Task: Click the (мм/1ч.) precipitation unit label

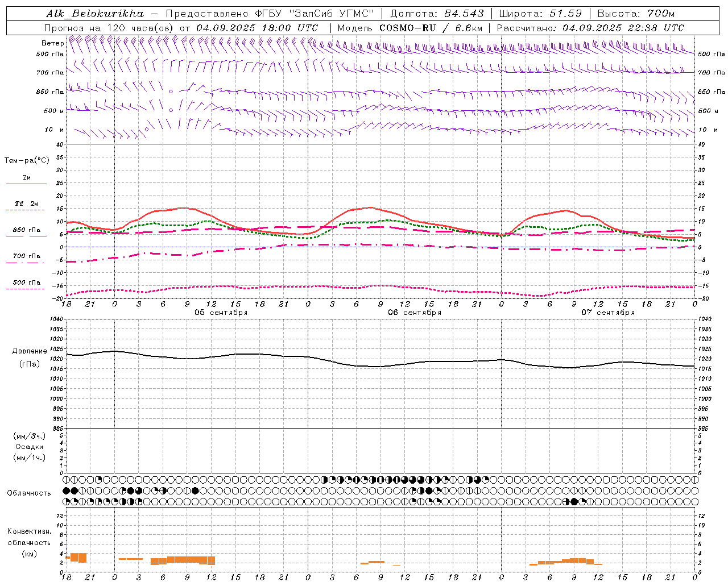Action: 30,458
